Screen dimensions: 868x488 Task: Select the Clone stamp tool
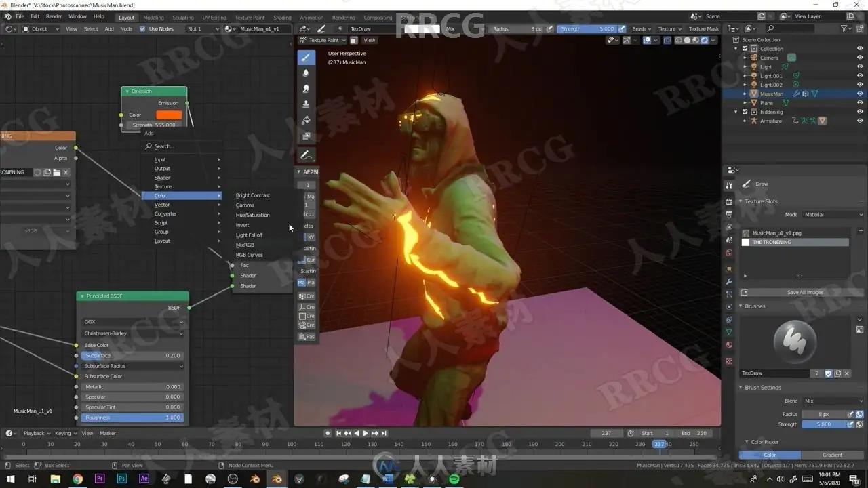pyautogui.click(x=306, y=104)
